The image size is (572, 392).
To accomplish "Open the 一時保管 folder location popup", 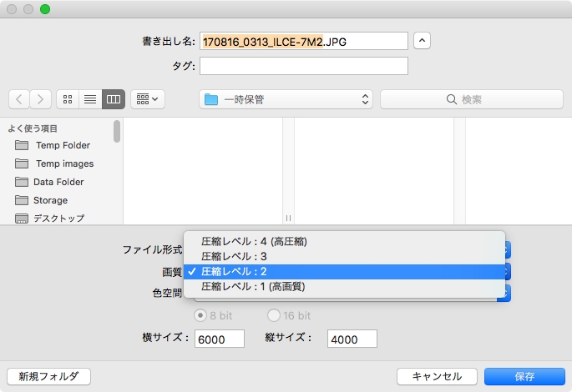I will pos(286,99).
